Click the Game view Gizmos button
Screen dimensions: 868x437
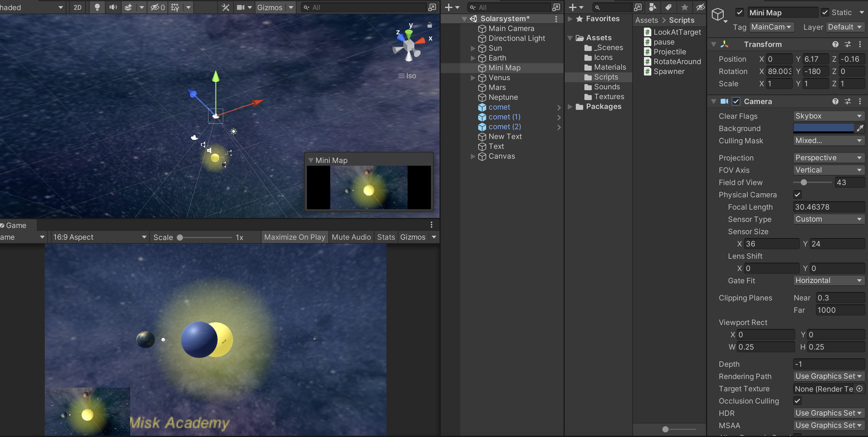point(413,237)
